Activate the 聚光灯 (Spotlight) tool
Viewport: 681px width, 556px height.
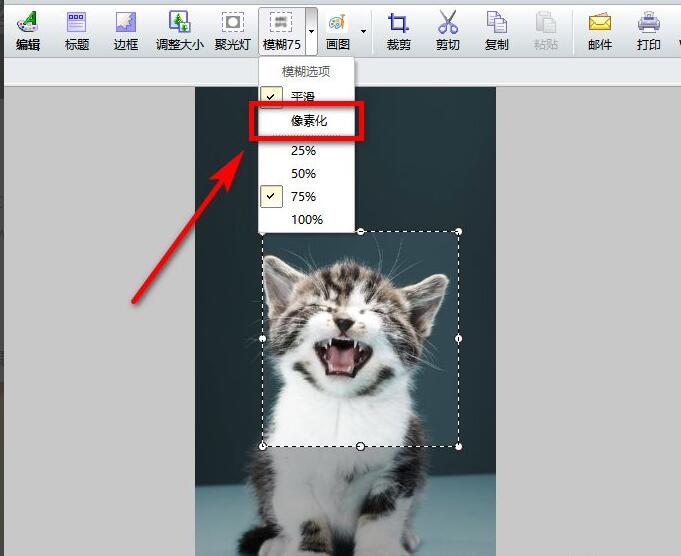point(232,30)
